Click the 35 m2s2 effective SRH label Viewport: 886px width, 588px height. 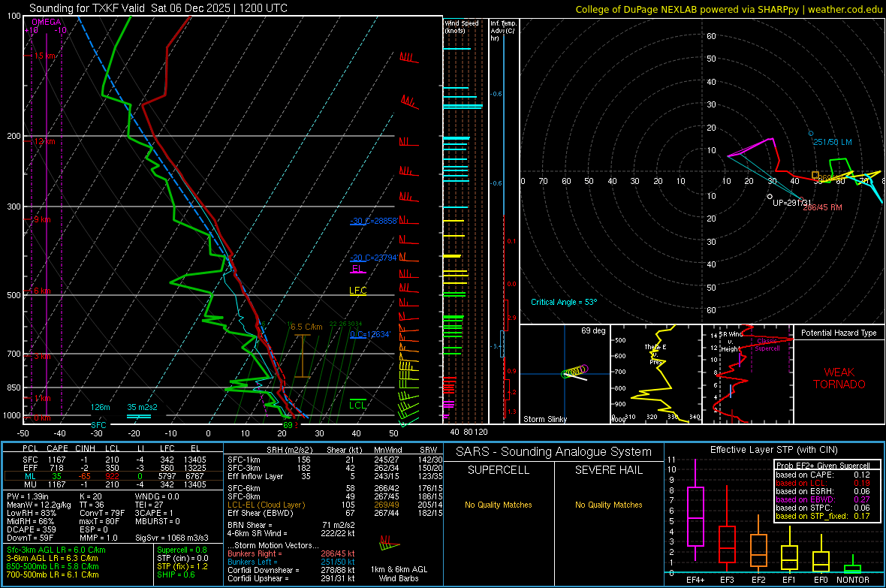coord(143,407)
